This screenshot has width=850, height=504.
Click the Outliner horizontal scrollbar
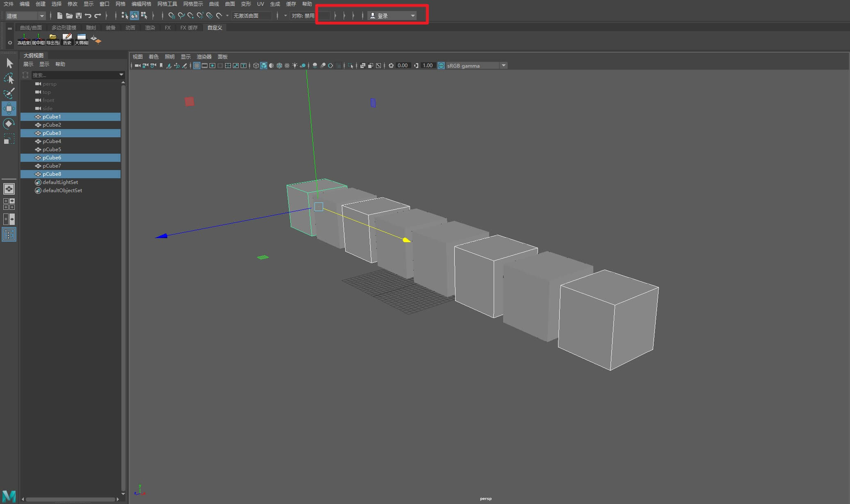(x=71, y=499)
